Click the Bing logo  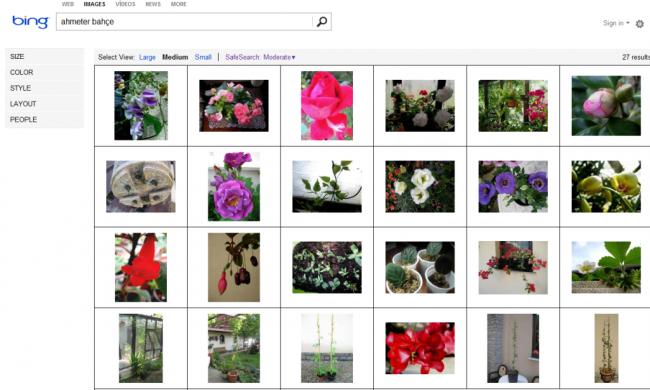[30, 22]
